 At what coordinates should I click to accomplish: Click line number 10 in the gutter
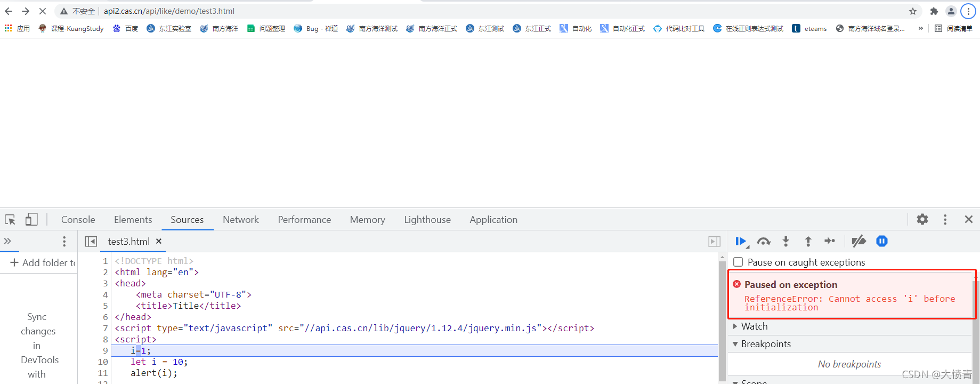click(x=103, y=362)
